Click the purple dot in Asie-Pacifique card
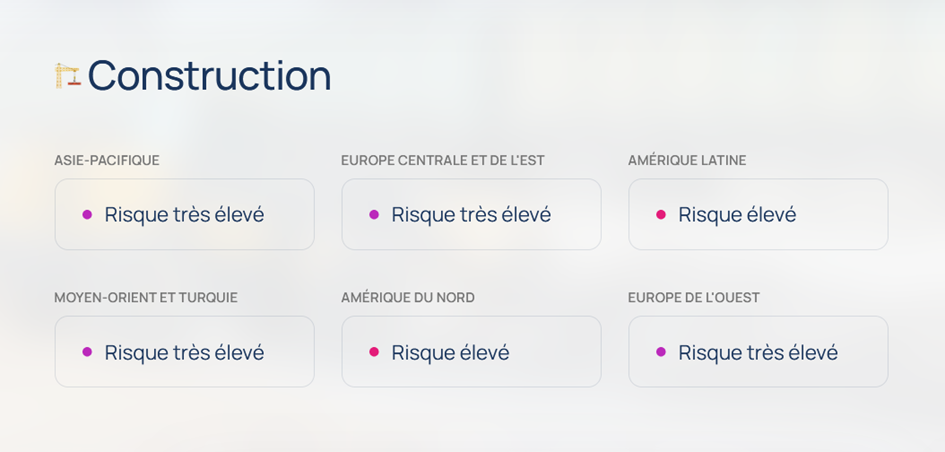Screen dimensions: 945x452 point(87,215)
